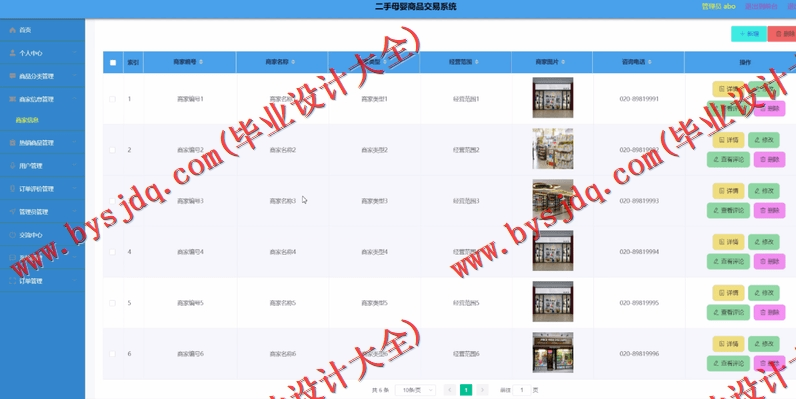796x399 pixels.
Task: Sort table by 经营范围 column arrows
Action: point(477,62)
